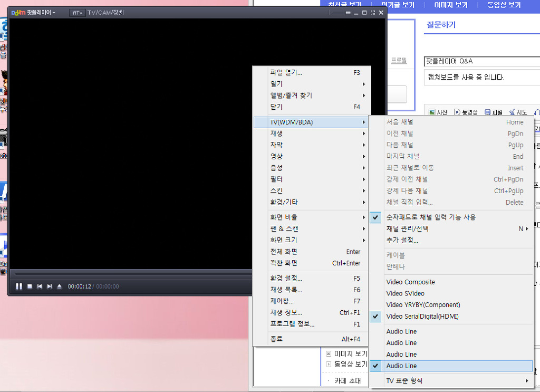Click the 파일 file attach icon
The image size is (540, 392).
tap(488, 112)
